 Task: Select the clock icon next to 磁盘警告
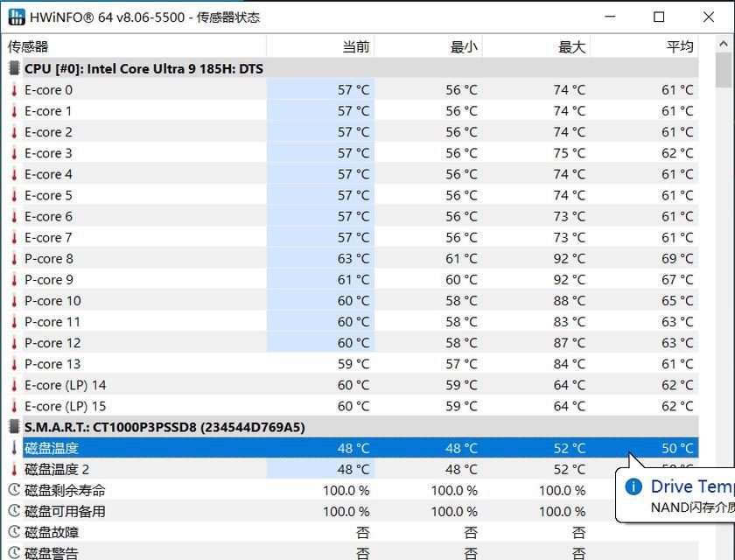coord(14,554)
